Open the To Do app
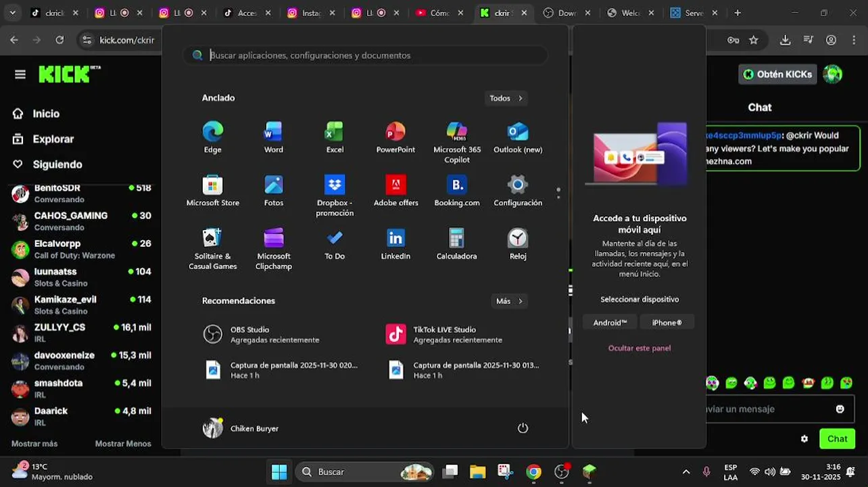868x487 pixels. tap(335, 244)
